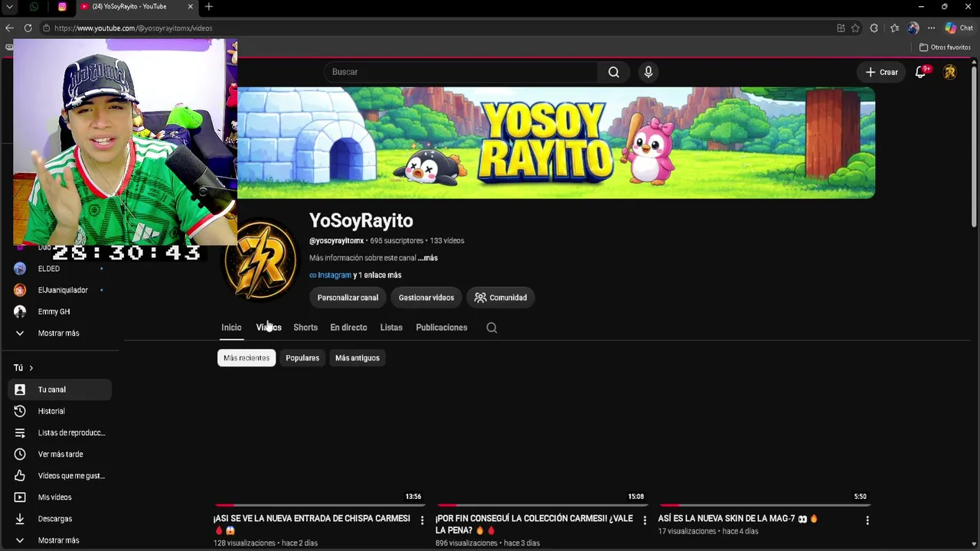
Task: Select the Más antiguos filter chip
Action: [x=358, y=358]
